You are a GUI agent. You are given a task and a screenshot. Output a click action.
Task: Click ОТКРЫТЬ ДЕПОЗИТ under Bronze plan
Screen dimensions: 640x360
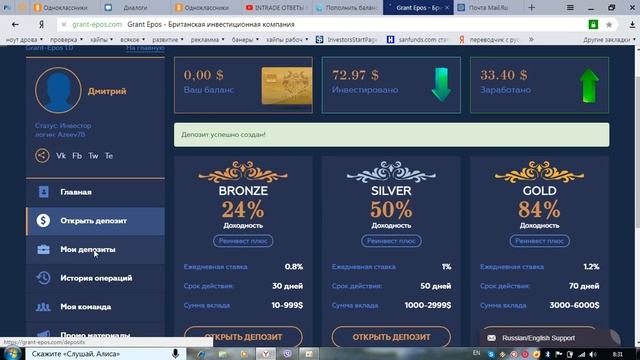[243, 337]
